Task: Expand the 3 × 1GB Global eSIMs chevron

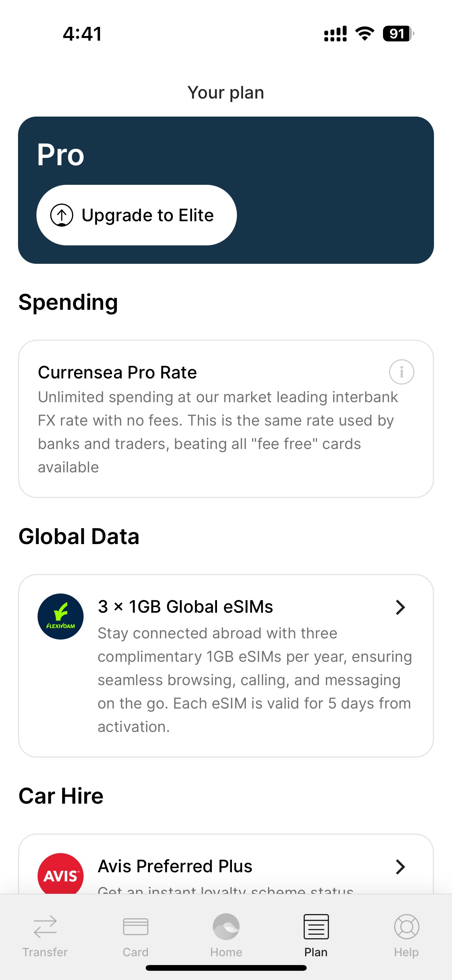Action: [x=400, y=607]
